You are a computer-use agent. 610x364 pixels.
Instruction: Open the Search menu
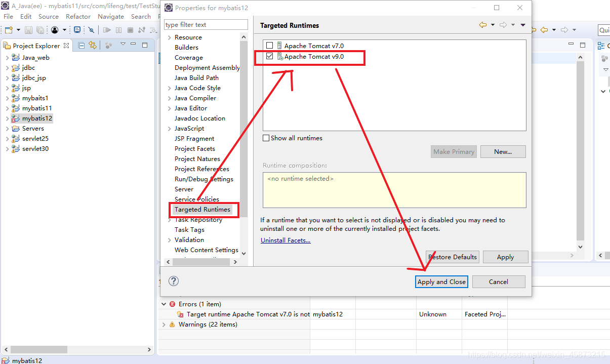coord(141,16)
